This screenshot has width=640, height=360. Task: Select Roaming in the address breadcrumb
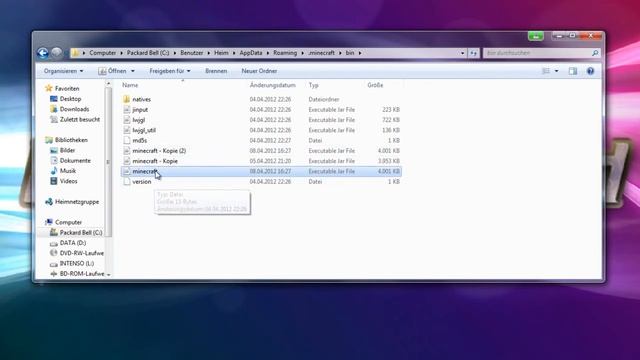point(285,53)
